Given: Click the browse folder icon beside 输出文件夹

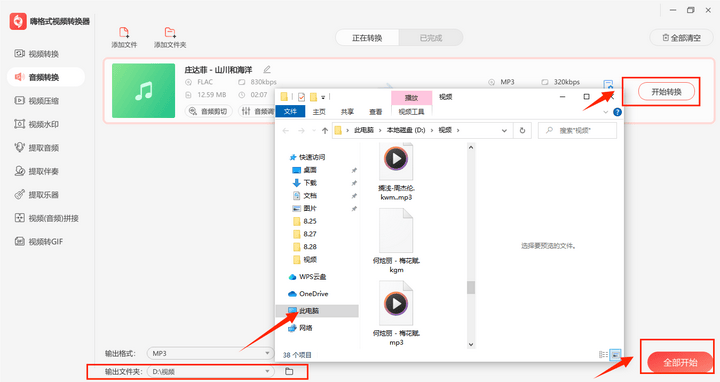Looking at the screenshot, I should click(289, 371).
